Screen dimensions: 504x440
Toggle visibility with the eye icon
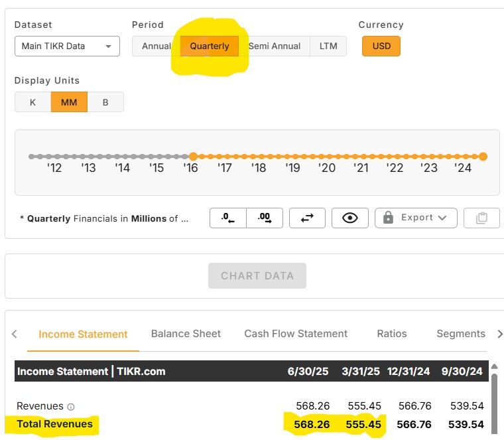pos(350,218)
